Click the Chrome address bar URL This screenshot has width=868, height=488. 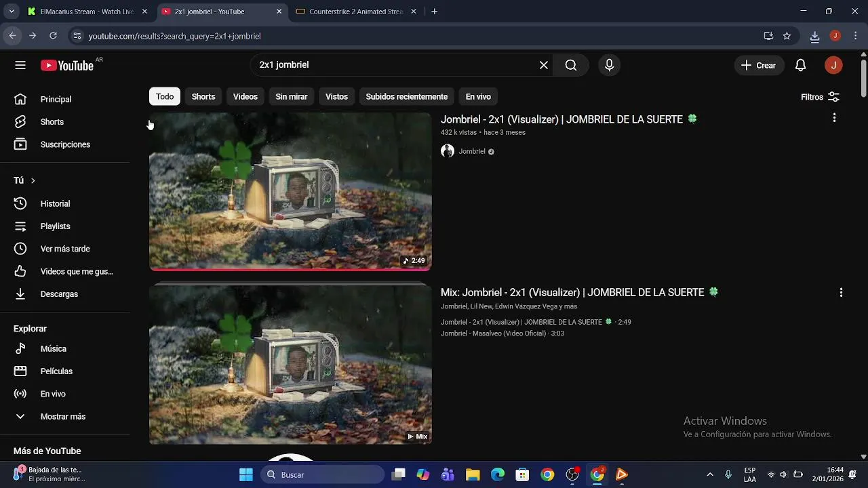(x=174, y=36)
